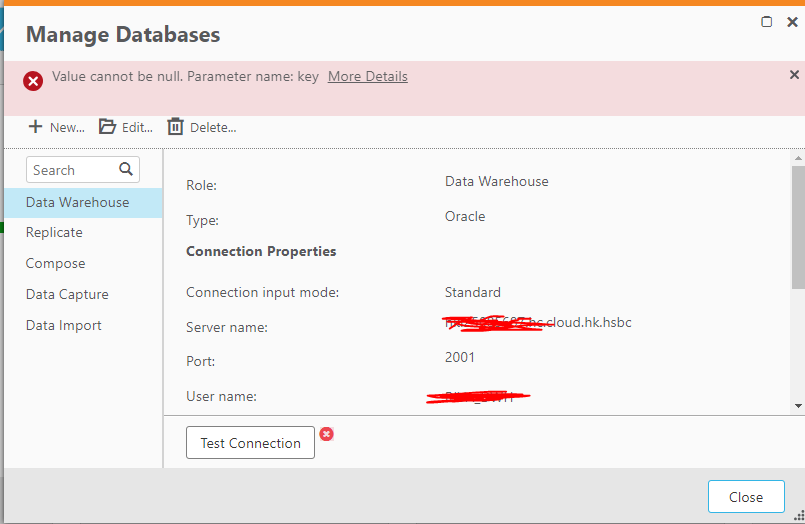The image size is (805, 524).
Task: Select Data Warehouse in the left list
Action: coord(77,202)
